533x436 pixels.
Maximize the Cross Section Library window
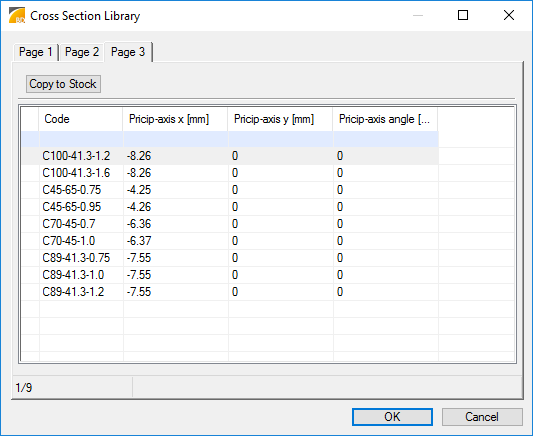[x=463, y=15]
